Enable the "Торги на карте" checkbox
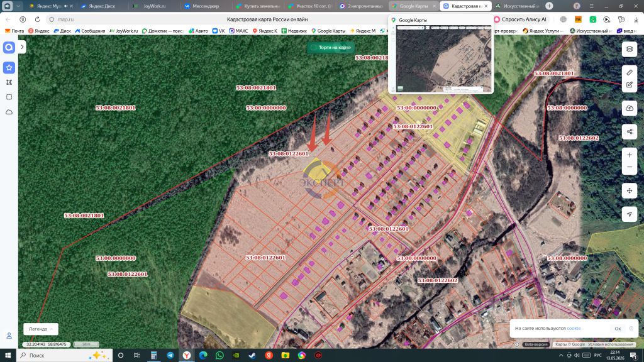The width and height of the screenshot is (644, 362). point(313,48)
